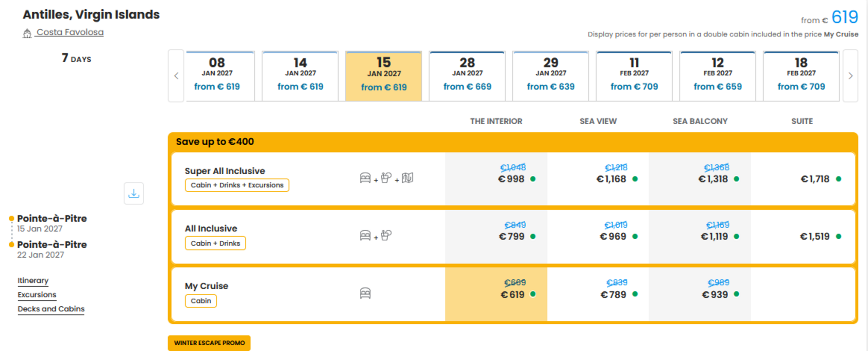This screenshot has height=351, width=868.
Task: Click the cabin bed icon in All Inclusive row
Action: pos(365,236)
